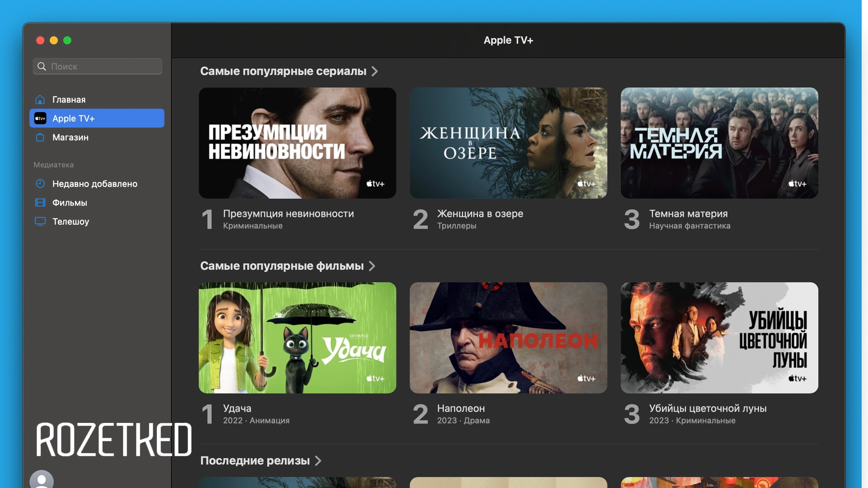Click the title text Презумпция невиновности
This screenshot has width=868, height=488.
[288, 214]
